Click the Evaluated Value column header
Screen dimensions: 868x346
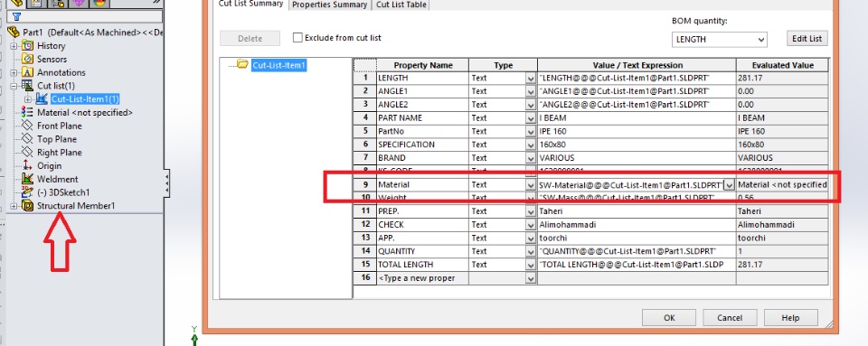(x=782, y=65)
